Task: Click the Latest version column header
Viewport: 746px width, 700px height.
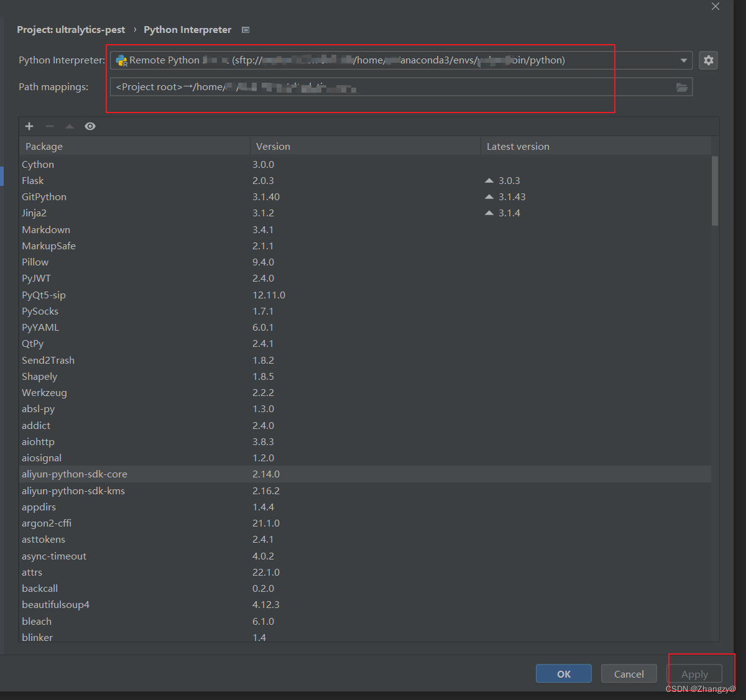Action: 596,146
